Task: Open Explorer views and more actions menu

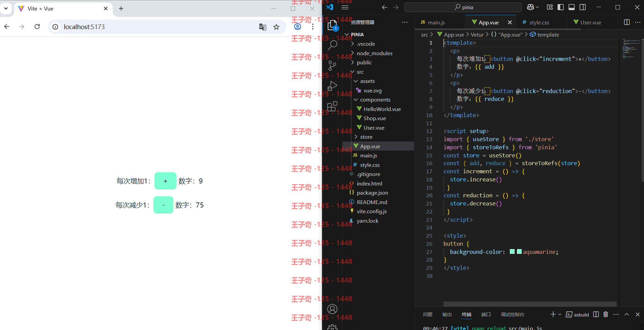Action: coord(405,22)
